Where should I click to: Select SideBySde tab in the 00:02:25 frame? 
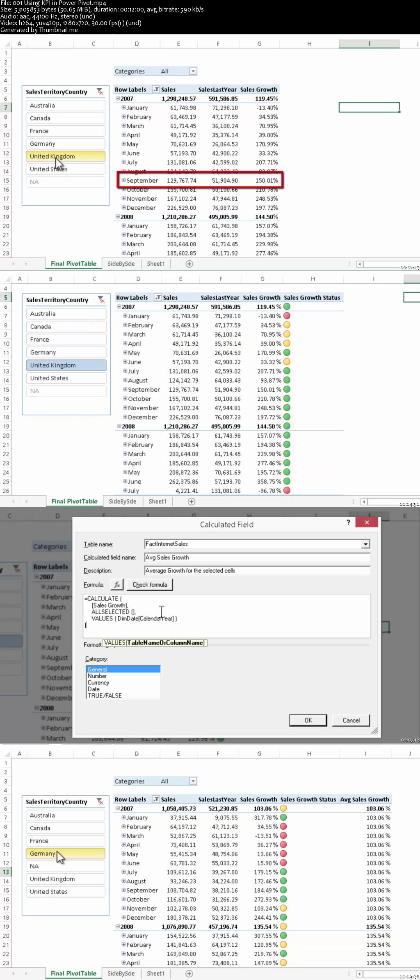coord(121,264)
